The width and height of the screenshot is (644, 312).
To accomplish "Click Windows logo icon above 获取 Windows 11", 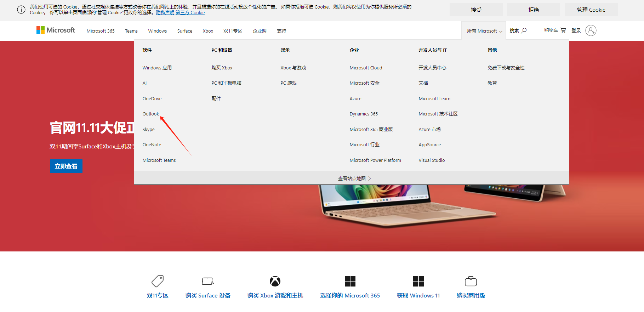I will coord(418,281).
